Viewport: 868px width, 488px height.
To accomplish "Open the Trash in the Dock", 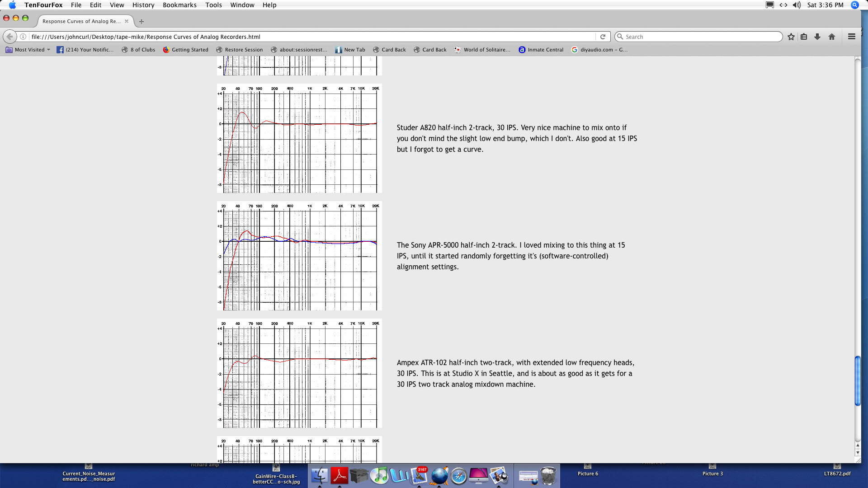I will click(548, 475).
